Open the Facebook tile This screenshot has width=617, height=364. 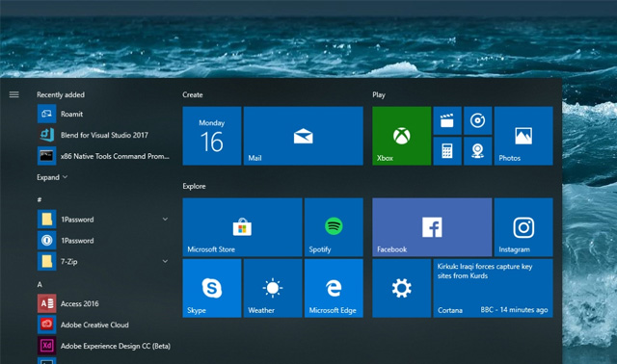coord(432,227)
